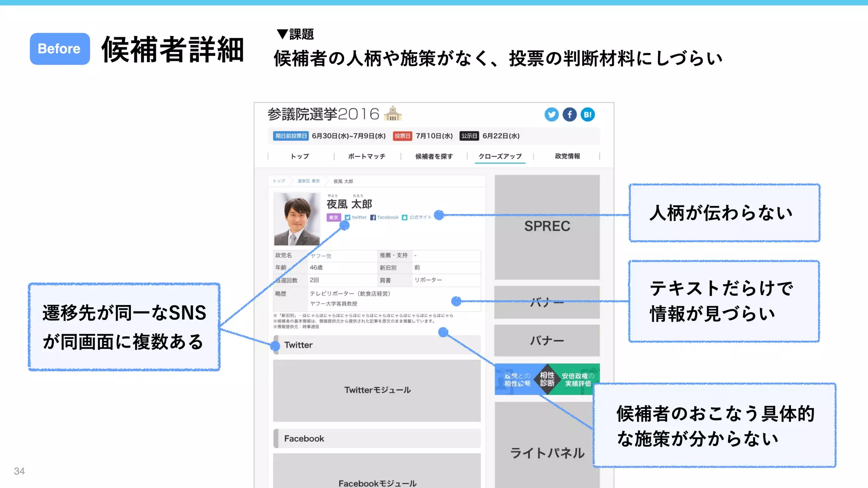Click the candidate portrait photo
Screen dimensions: 868x488
coord(297,219)
